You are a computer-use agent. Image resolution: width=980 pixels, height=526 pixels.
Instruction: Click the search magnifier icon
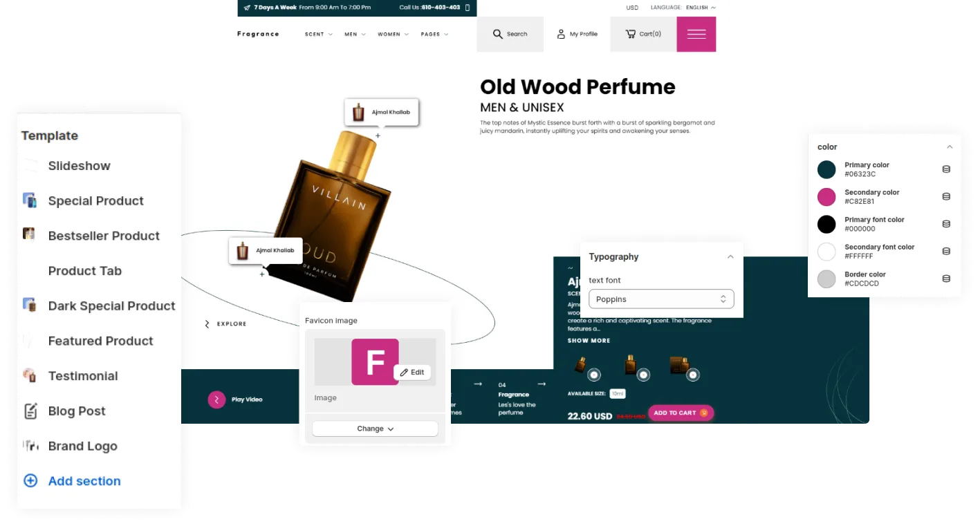click(x=497, y=34)
